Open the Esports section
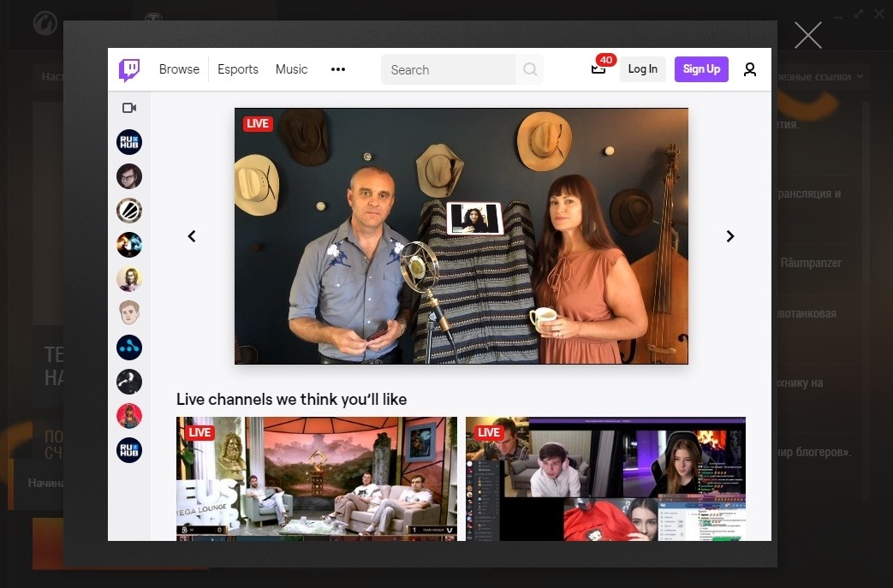The height and width of the screenshot is (588, 893). coord(238,69)
